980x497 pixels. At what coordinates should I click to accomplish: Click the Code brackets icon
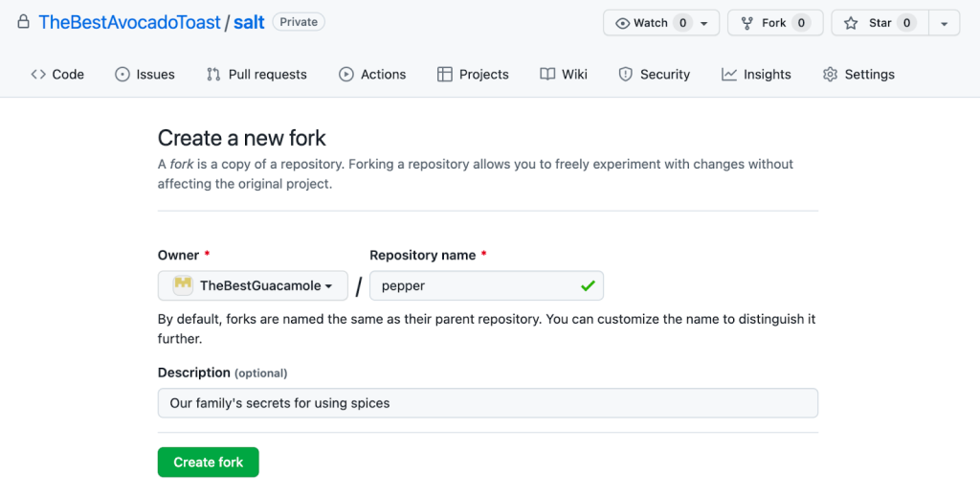pyautogui.click(x=38, y=75)
